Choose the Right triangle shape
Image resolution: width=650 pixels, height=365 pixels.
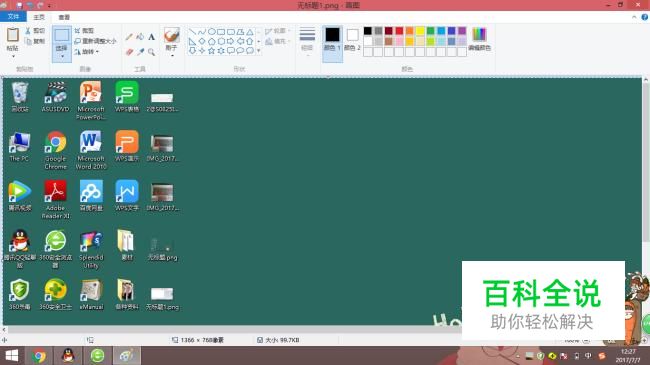(192, 41)
